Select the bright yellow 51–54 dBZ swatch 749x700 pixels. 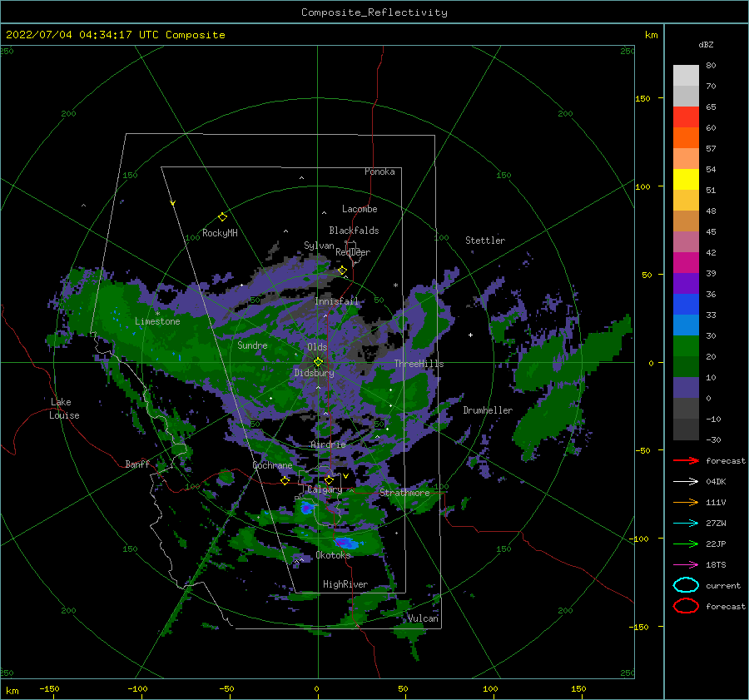click(686, 179)
